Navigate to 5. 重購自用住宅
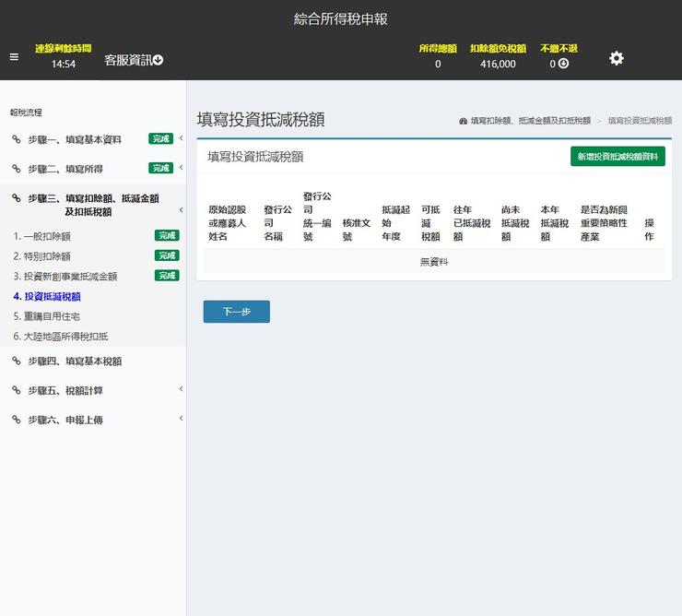This screenshot has width=682, height=616. coord(46,316)
